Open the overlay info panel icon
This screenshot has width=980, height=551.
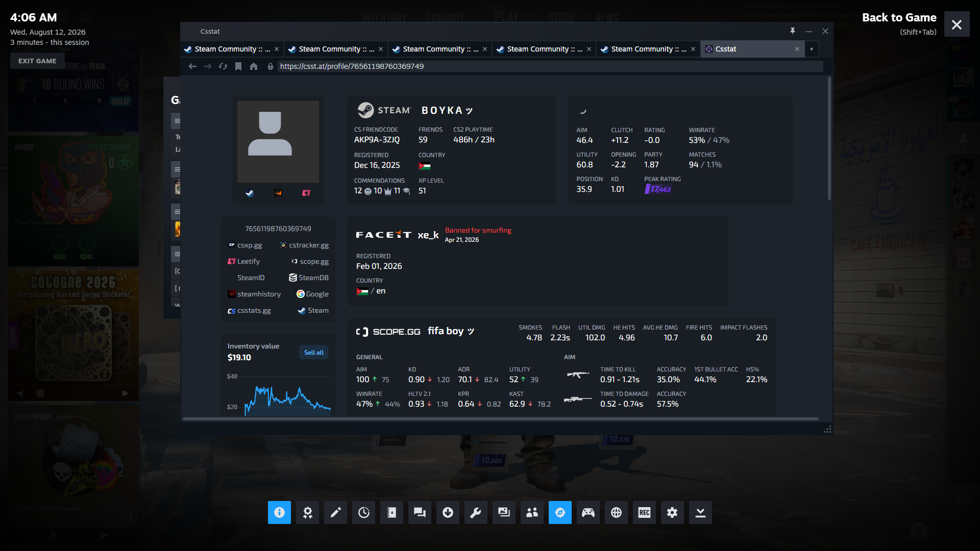pyautogui.click(x=279, y=512)
